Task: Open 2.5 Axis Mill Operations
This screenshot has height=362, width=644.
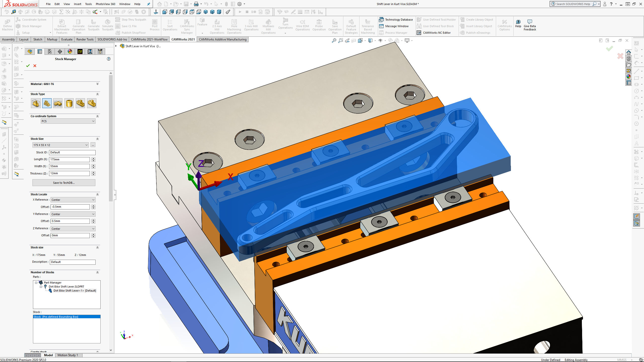Action: click(x=217, y=26)
